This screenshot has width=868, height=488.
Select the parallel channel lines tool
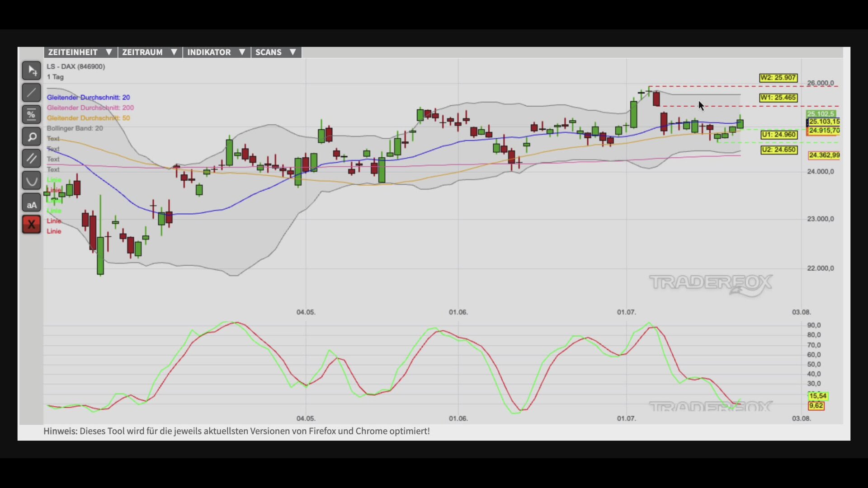[31, 159]
